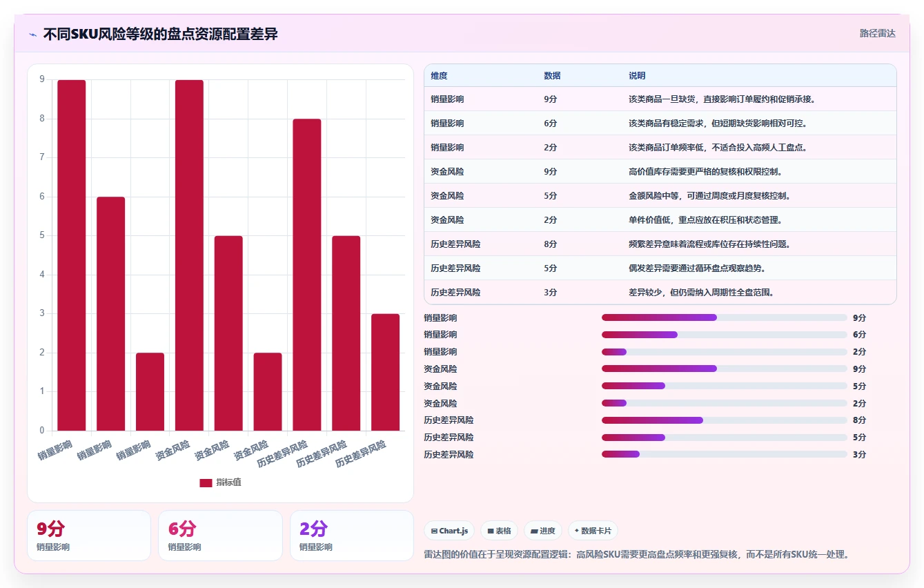Click the 销量影响 chart bar reaching 6
This screenshot has height=588, width=924.
click(110, 314)
